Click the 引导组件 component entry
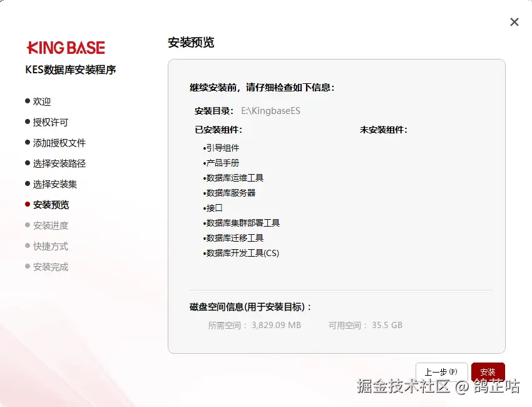The height and width of the screenshot is (407, 532). pos(221,148)
